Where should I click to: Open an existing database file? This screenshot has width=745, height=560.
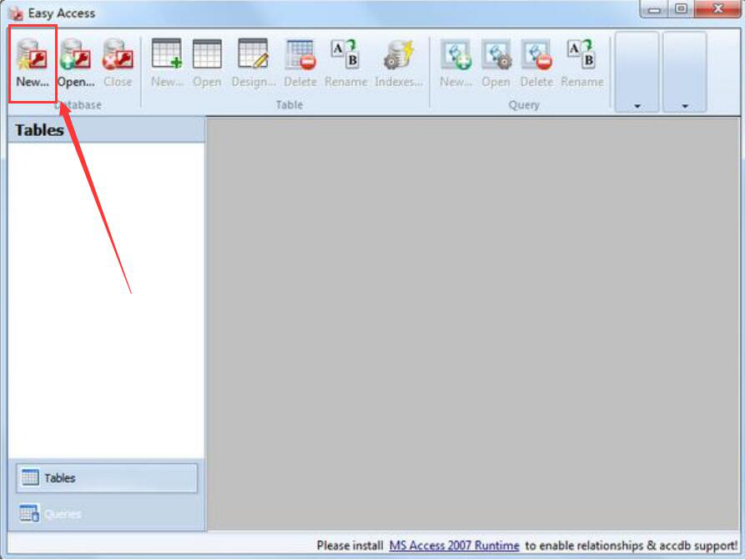click(76, 63)
